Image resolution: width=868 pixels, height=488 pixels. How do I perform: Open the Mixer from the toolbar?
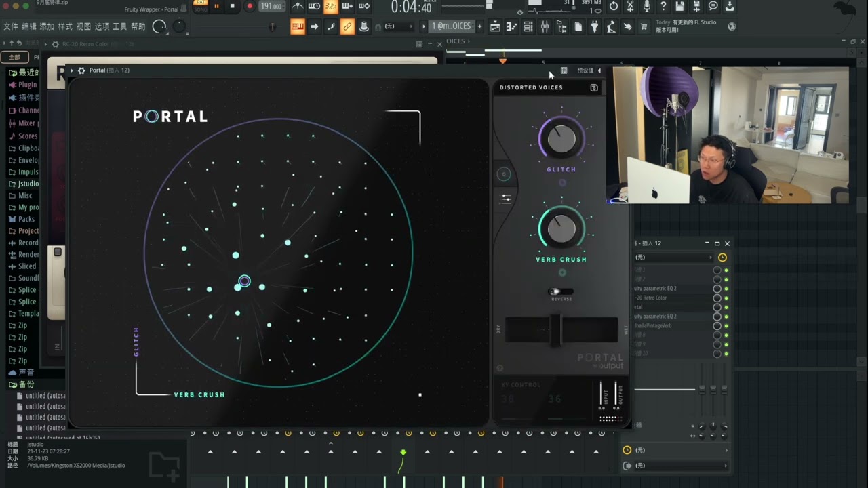tap(545, 26)
